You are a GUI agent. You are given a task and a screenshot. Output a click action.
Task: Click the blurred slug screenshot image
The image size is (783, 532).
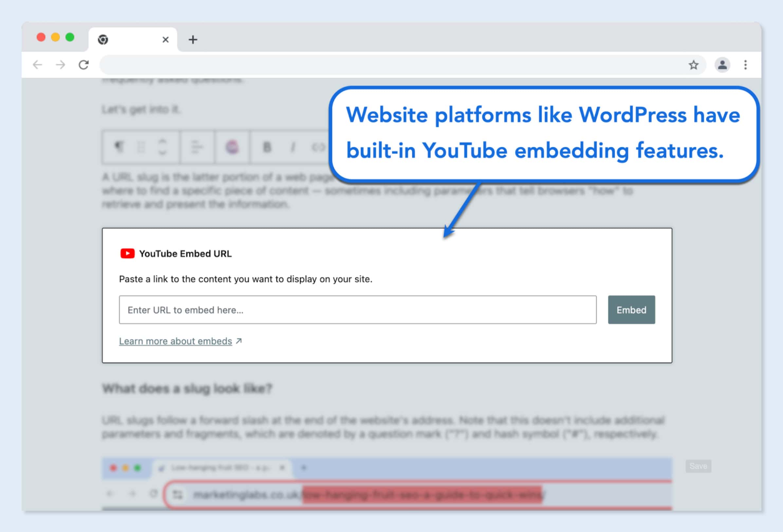pyautogui.click(x=387, y=484)
